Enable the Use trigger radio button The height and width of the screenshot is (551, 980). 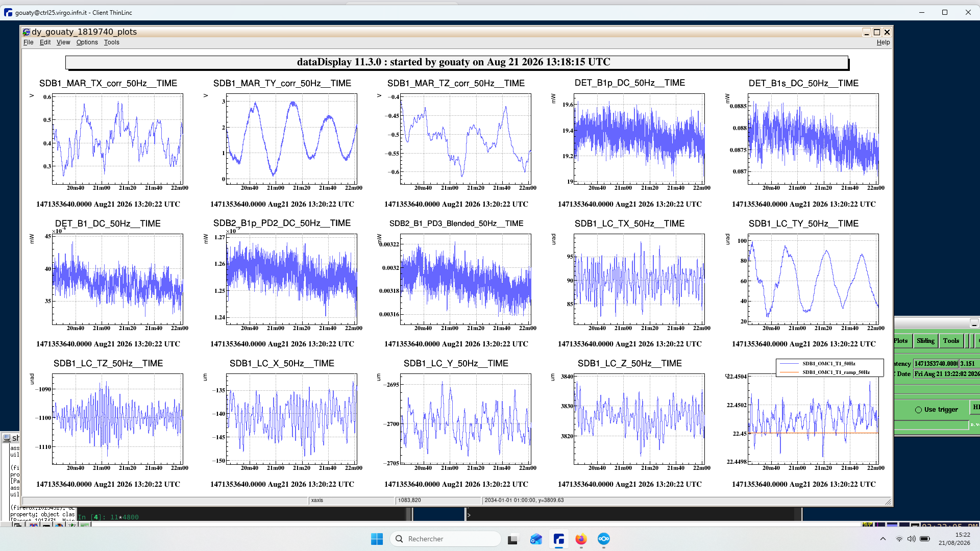(x=918, y=410)
